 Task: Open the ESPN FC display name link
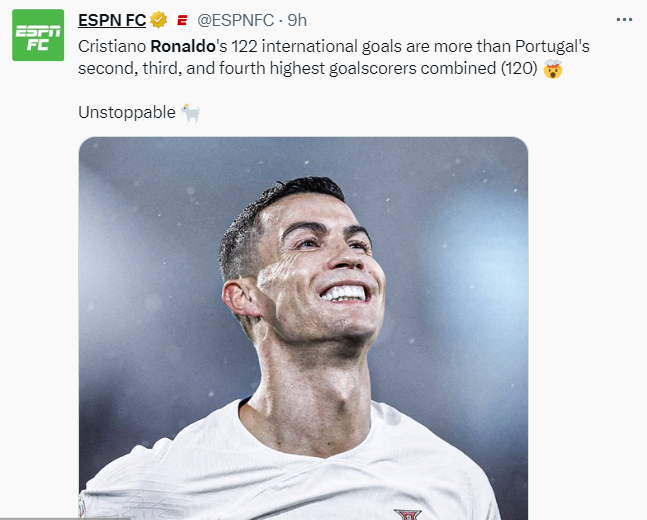112,20
